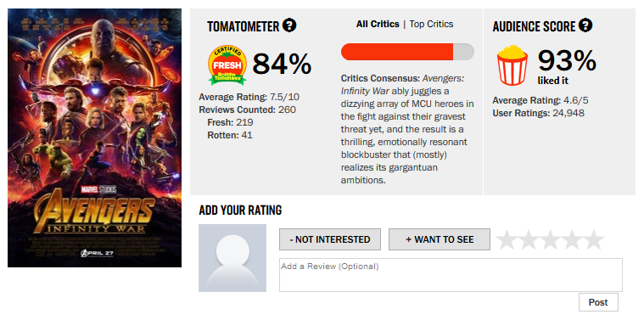
Task: Click the red Tomatometer progress bar
Action: pyautogui.click(x=407, y=52)
